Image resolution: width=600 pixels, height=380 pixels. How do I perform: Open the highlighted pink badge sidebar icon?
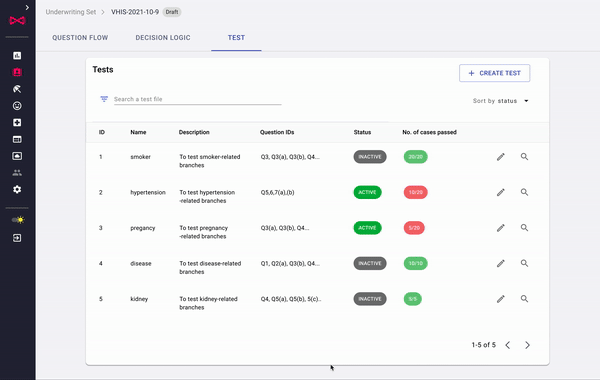click(x=17, y=72)
